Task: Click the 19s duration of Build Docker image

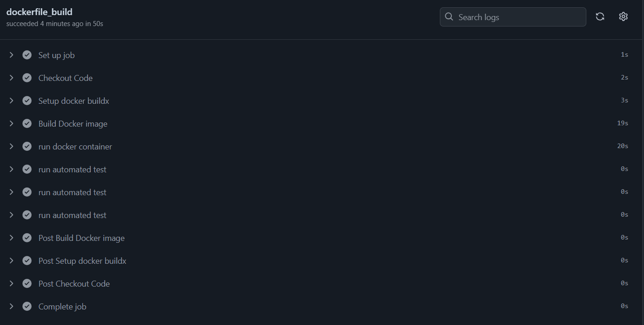Action: [x=622, y=123]
